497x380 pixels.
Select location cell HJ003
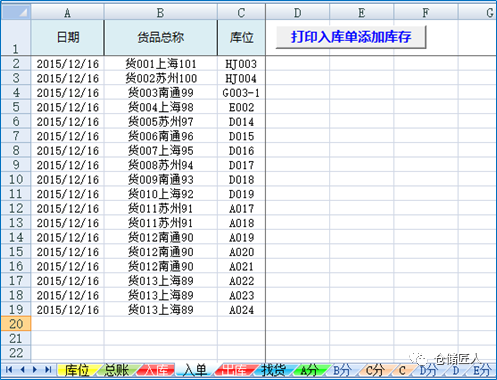[241, 64]
